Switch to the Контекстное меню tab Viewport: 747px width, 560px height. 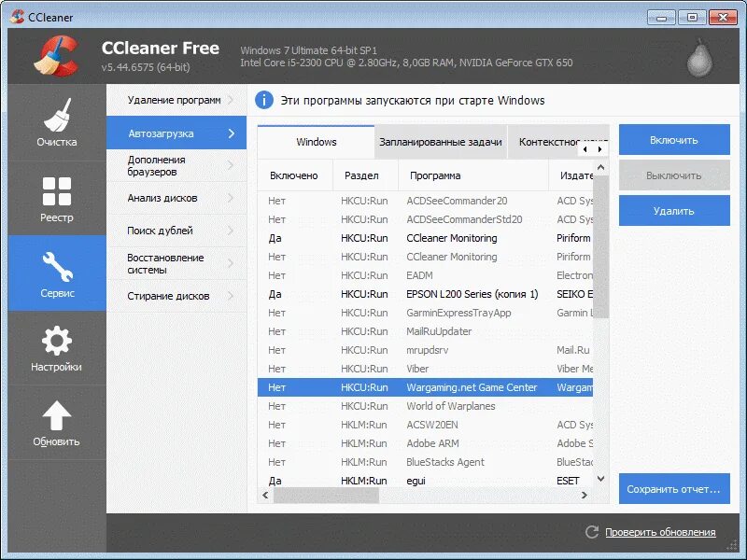(x=548, y=142)
